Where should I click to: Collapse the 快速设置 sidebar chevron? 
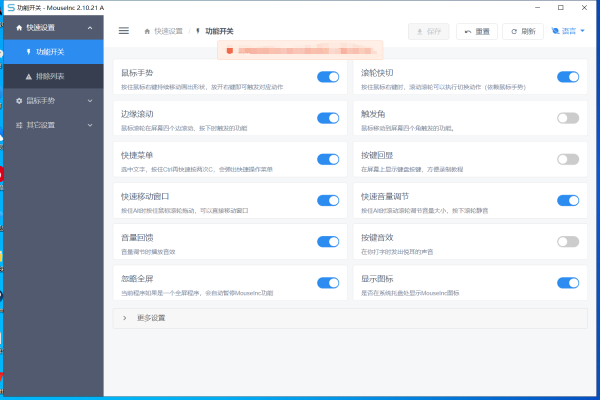[90, 28]
